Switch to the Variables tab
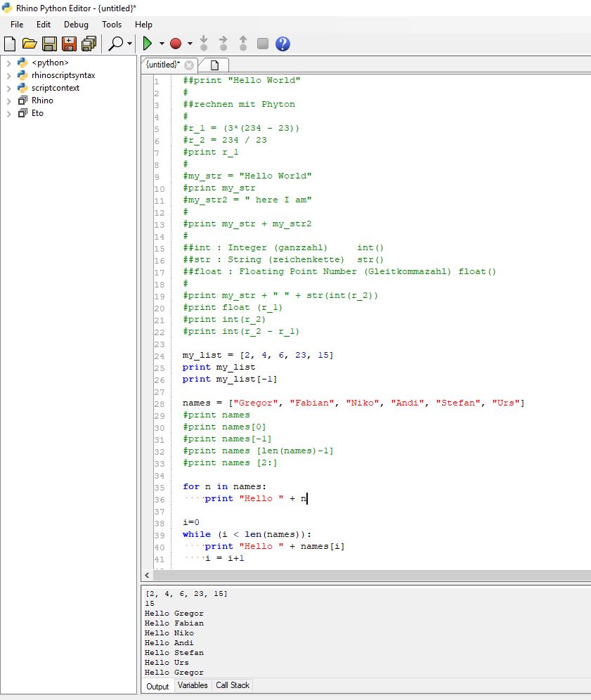This screenshot has width=591, height=700. tap(193, 685)
